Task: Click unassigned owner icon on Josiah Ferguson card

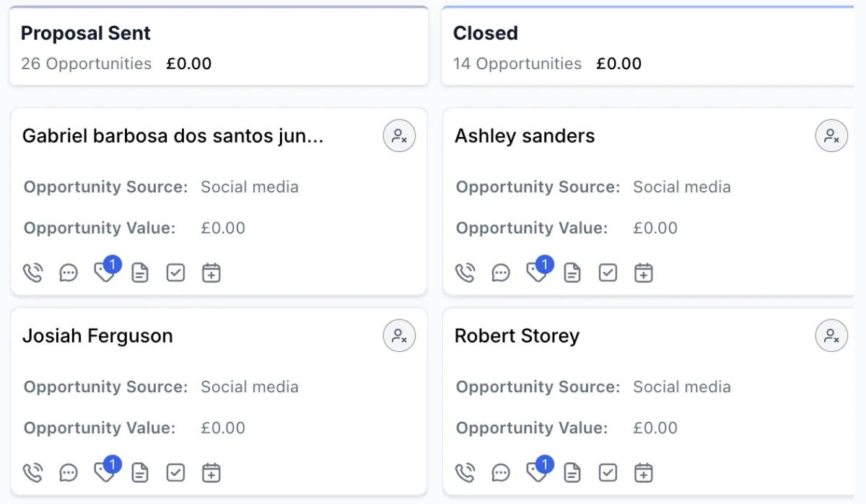Action: point(399,336)
